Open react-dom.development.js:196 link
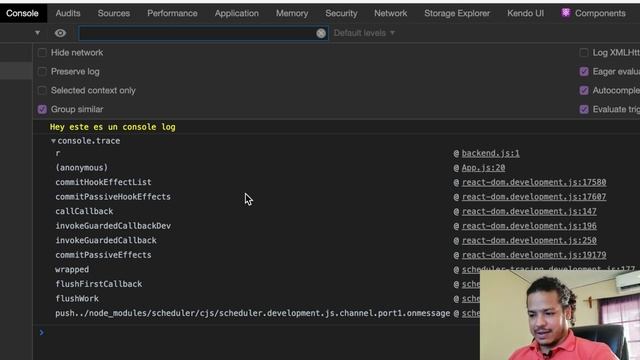This screenshot has width=640, height=360. click(529, 226)
